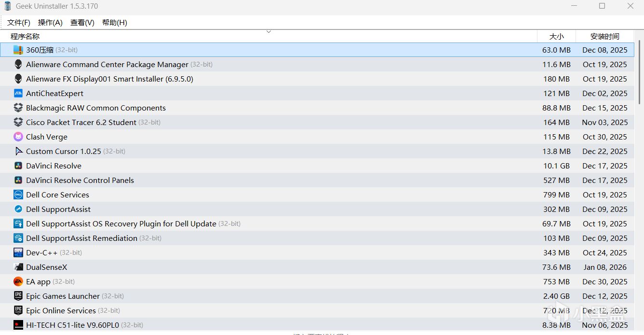Click the sort arrow above the list

click(269, 32)
